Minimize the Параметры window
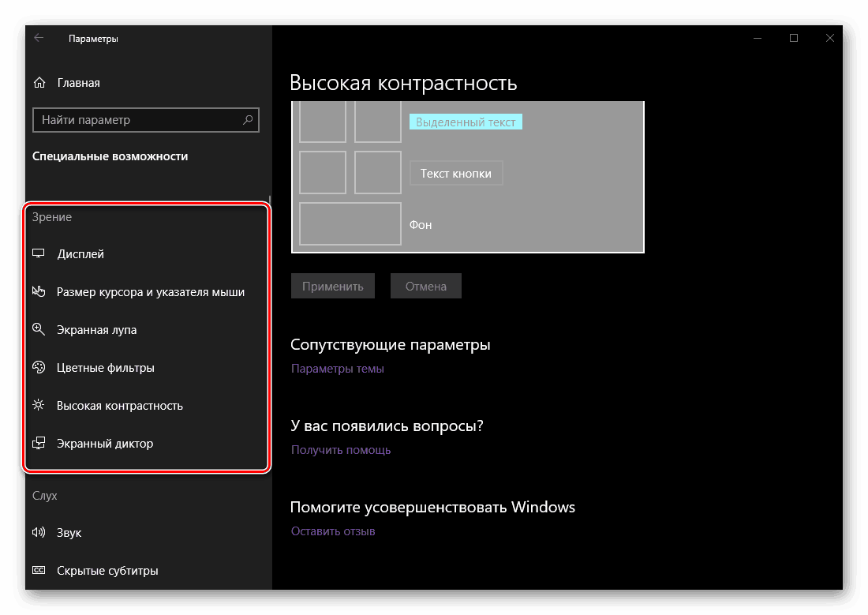 click(x=758, y=38)
